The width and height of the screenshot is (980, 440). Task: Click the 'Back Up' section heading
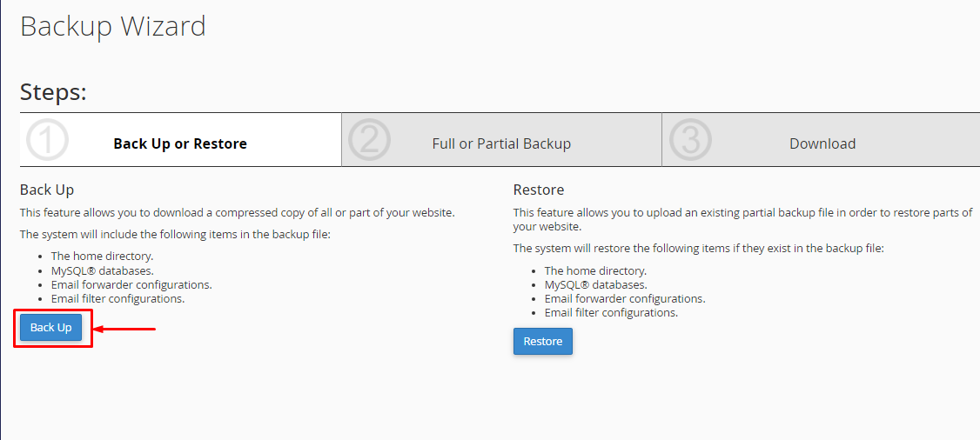tap(47, 190)
